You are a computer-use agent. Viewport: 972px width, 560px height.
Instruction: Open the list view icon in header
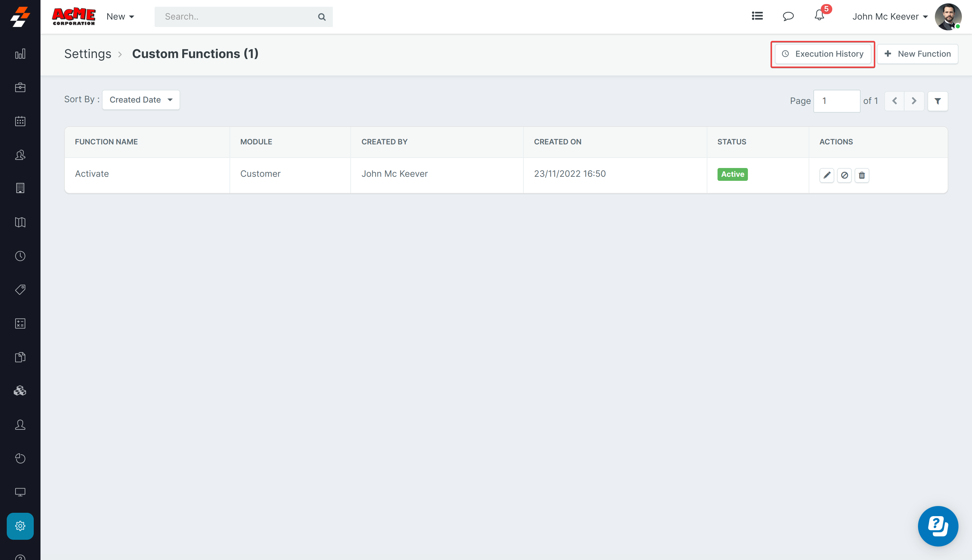coord(757,16)
